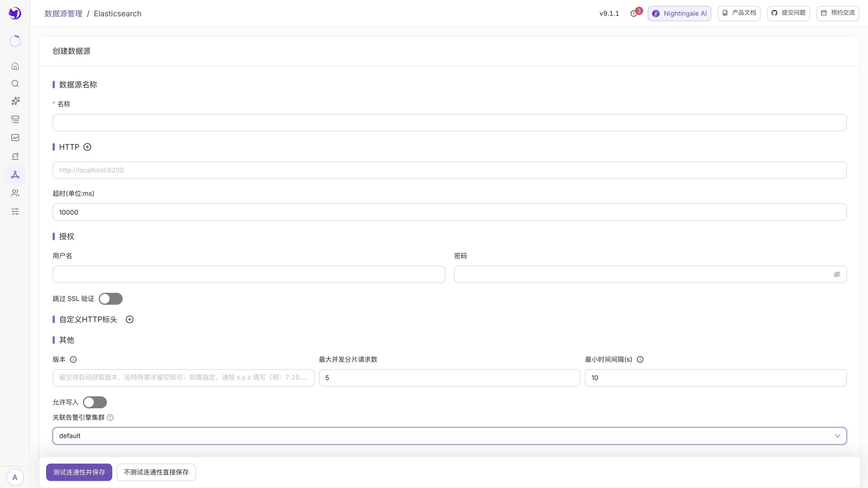Click the loading spinner icon in sidebar
The width and height of the screenshot is (868, 488).
[x=15, y=41]
